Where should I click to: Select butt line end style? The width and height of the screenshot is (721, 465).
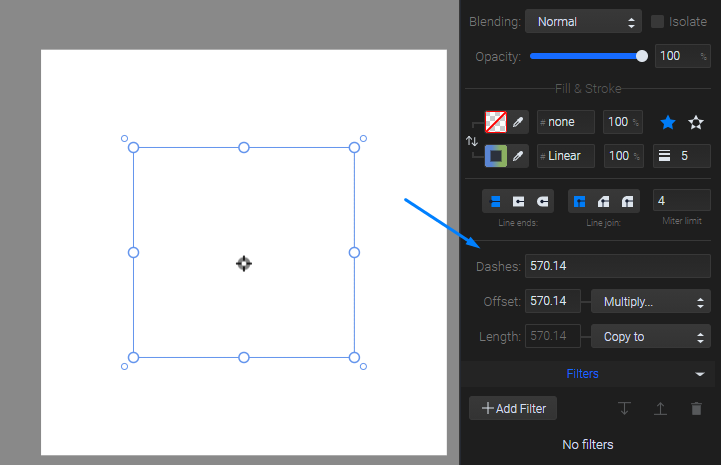click(495, 201)
